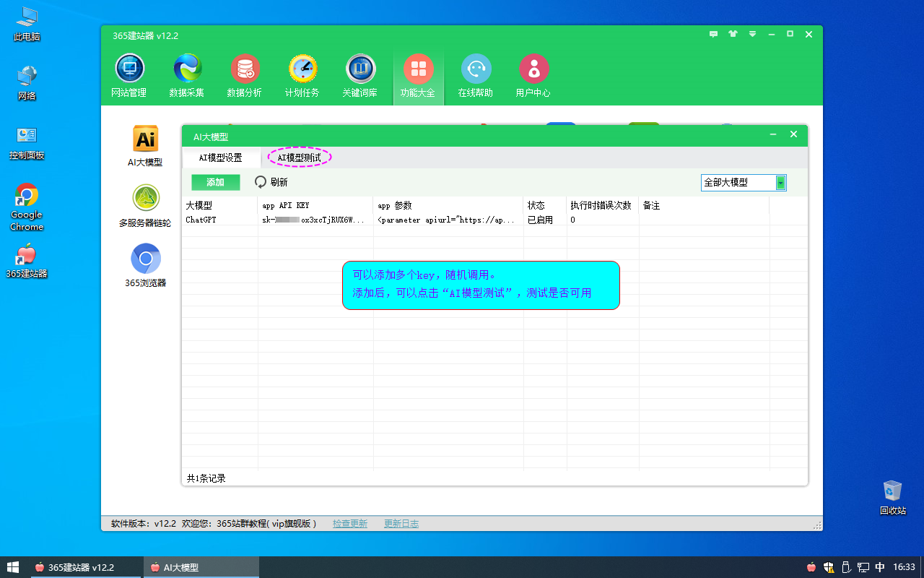Viewport: 924px width, 578px height.
Task: Launch 365浏览器 from the sidebar
Action: coord(145,266)
